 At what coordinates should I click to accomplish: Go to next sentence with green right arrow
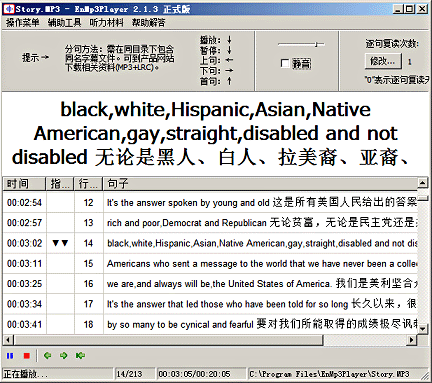click(x=63, y=356)
